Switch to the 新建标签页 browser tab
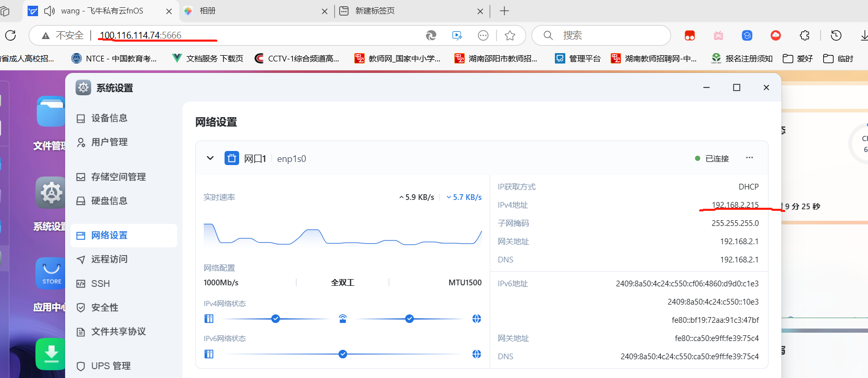 [x=412, y=11]
